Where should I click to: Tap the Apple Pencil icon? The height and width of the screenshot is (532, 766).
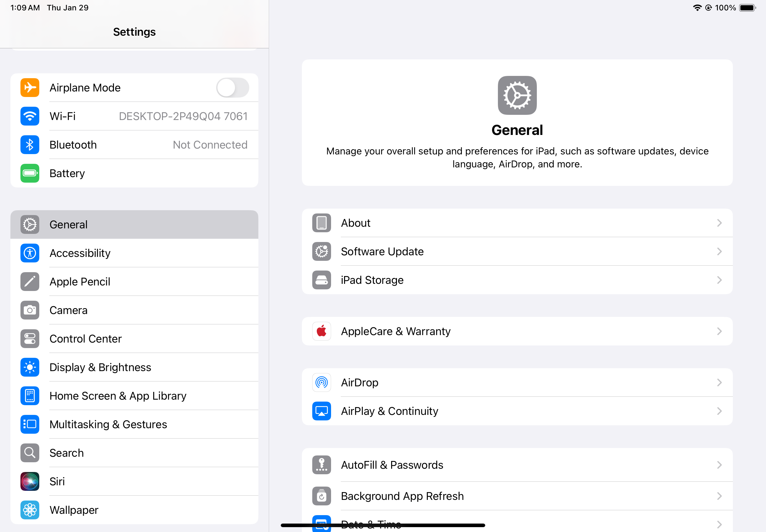pyautogui.click(x=30, y=282)
